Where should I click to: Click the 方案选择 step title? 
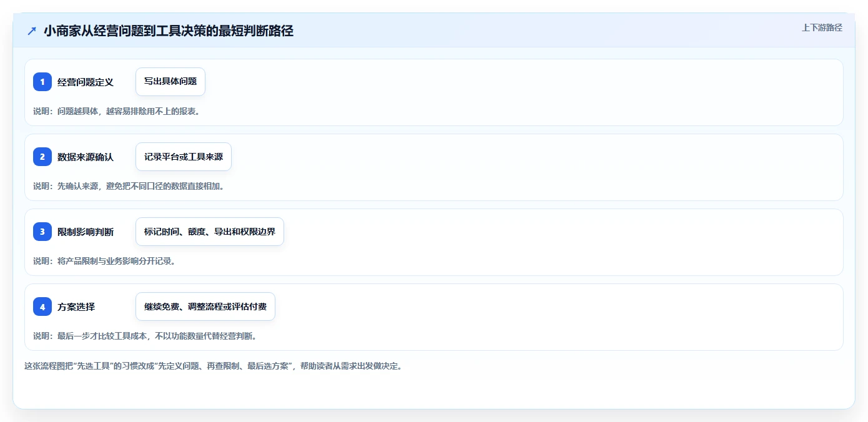[x=76, y=307]
